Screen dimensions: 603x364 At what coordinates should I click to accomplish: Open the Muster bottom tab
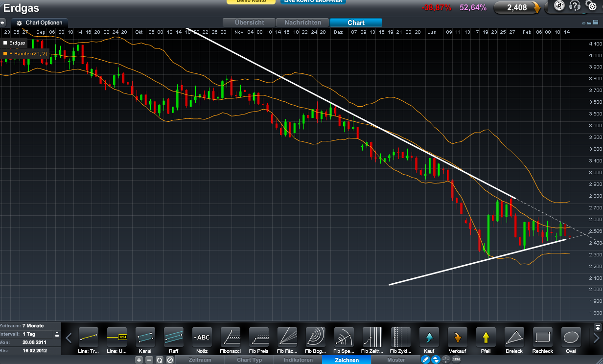(x=396, y=360)
